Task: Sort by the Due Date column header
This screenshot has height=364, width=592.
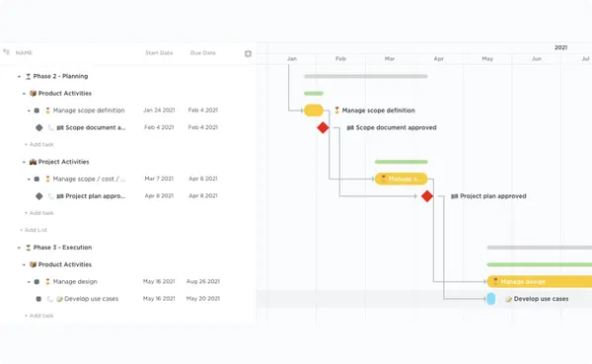Action: click(x=203, y=53)
